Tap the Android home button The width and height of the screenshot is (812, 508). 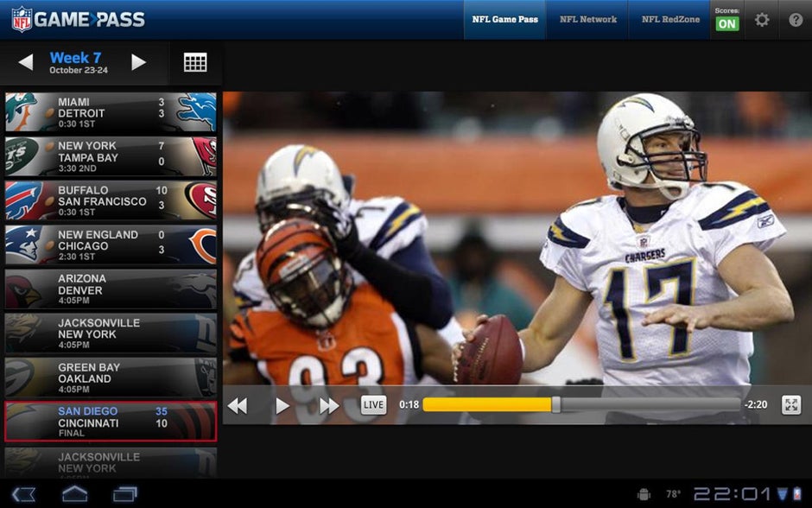(75, 493)
